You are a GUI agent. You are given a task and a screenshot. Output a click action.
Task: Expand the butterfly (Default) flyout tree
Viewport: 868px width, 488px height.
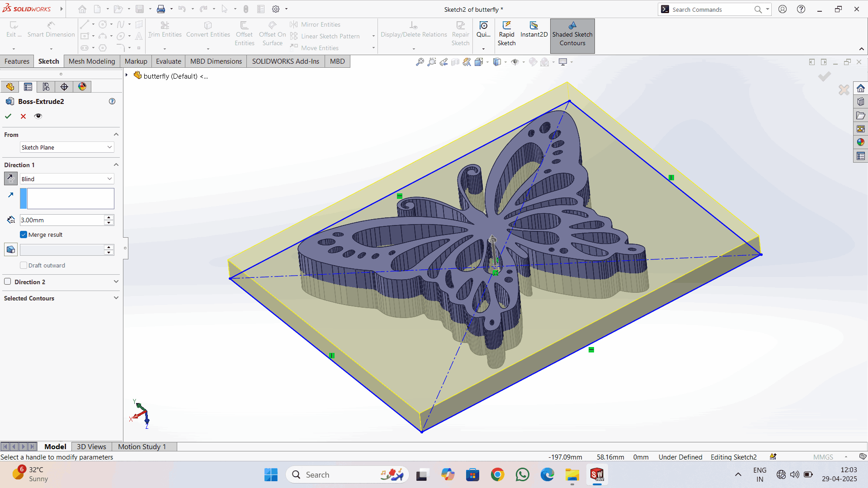[127, 75]
